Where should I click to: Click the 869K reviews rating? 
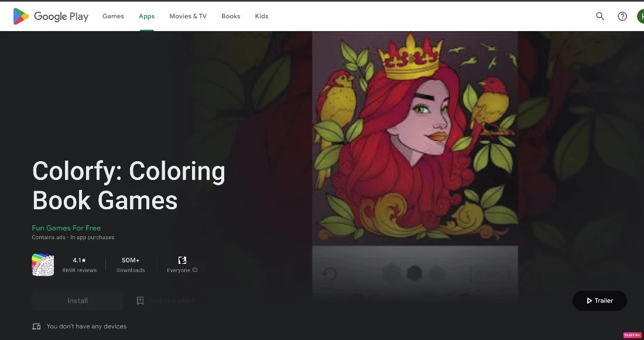79,265
